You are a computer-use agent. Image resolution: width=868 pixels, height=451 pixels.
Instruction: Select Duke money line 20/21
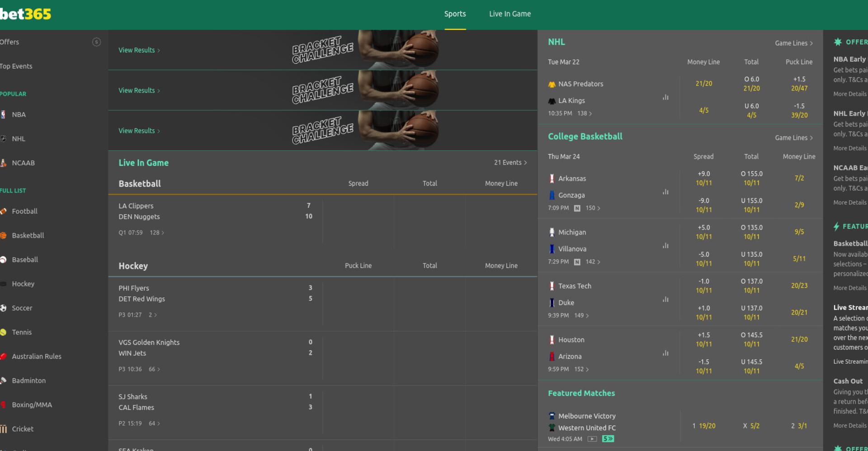(799, 312)
